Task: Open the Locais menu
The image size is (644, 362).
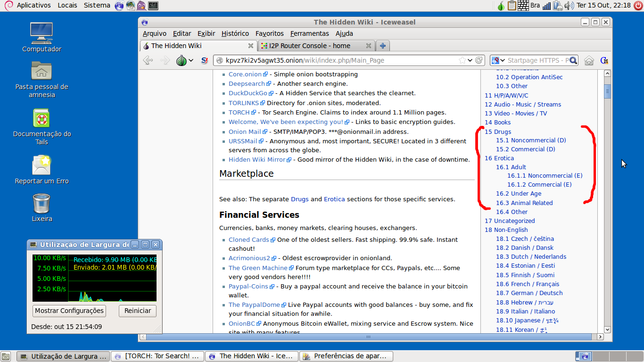Action: point(67,5)
